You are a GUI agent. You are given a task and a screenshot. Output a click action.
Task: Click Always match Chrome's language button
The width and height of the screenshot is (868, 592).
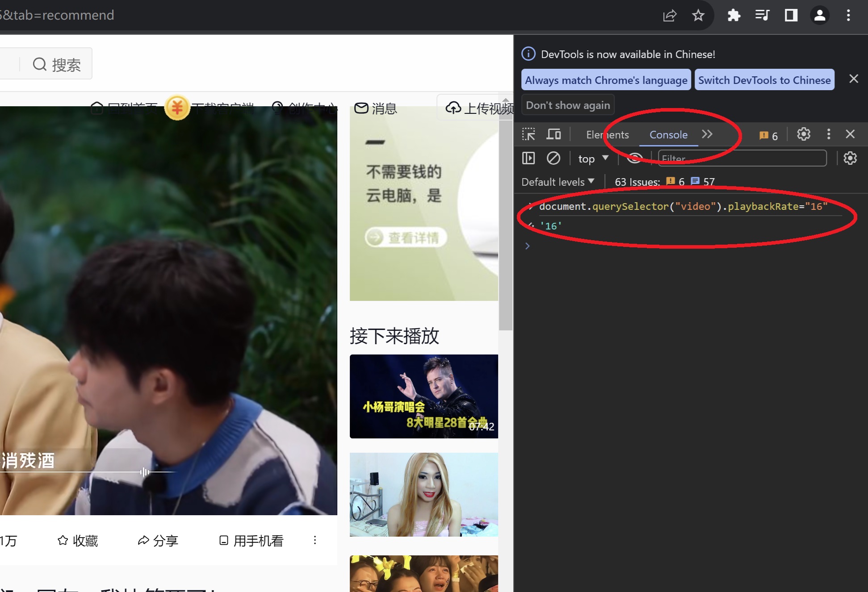[x=606, y=80]
